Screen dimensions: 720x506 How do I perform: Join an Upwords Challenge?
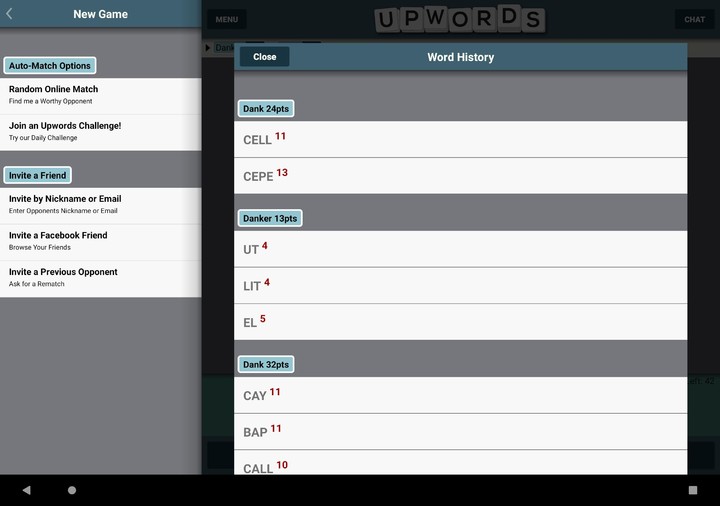point(100,131)
